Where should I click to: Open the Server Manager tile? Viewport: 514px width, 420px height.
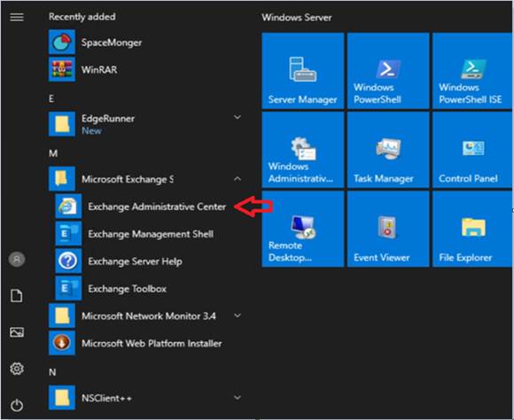point(303,71)
